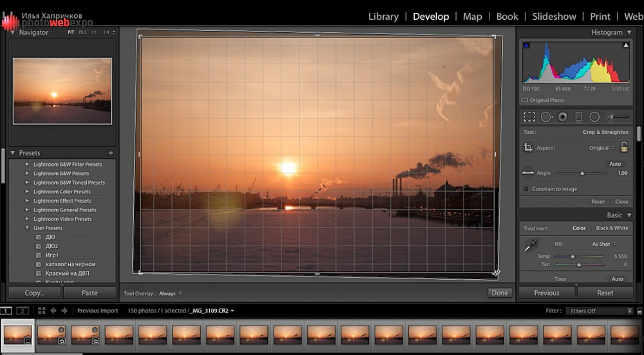
Task: Open the Tool Overlay Always dropdown
Action: (170, 293)
